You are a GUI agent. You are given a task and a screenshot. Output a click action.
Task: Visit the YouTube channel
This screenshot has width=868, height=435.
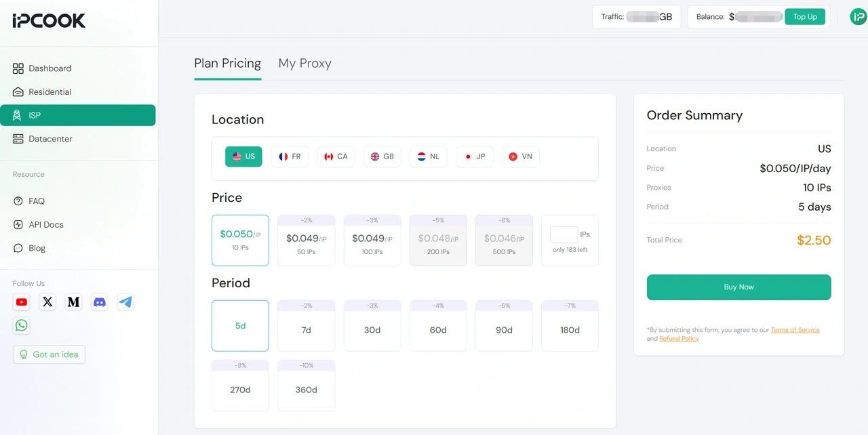tap(21, 302)
